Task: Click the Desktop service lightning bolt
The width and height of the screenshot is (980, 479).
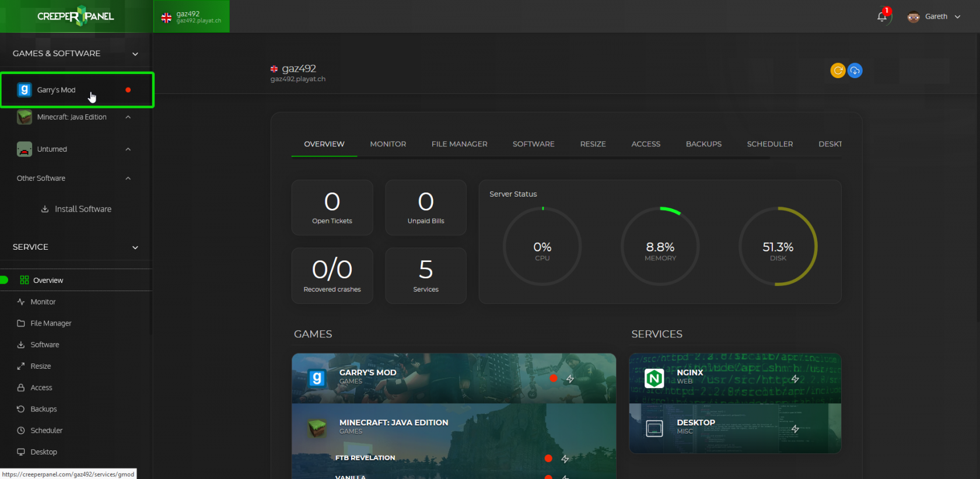Action: click(x=795, y=429)
